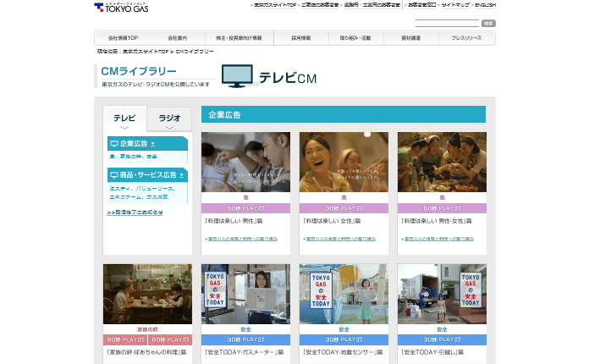The image size is (589, 364).
Task: Click the 「料理は楽しい 女性」篇 title
Action: (x=332, y=221)
